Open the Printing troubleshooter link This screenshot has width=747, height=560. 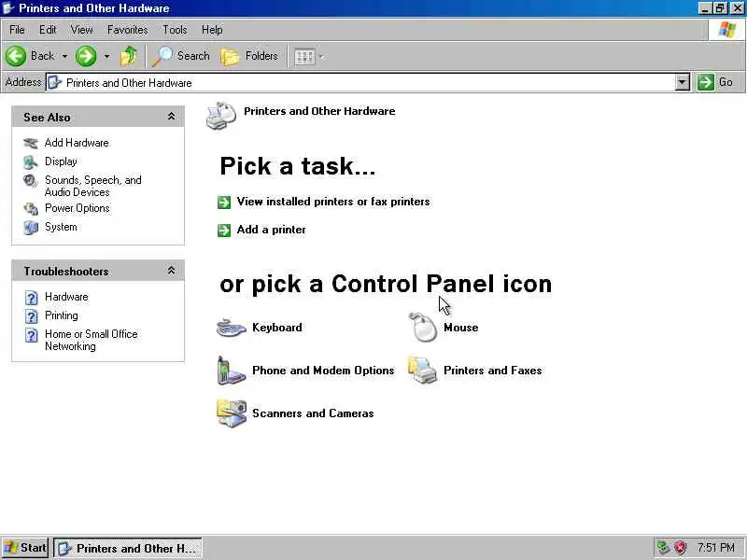coord(62,315)
